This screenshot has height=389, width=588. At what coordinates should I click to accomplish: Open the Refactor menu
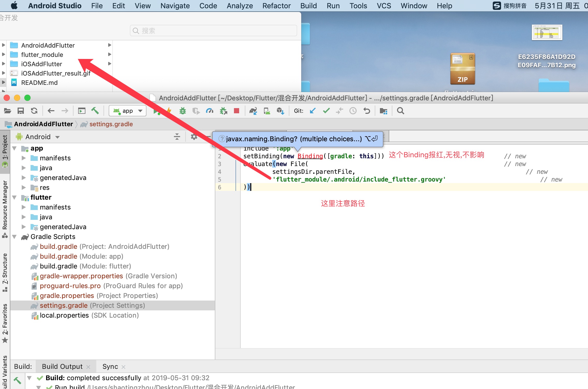click(276, 6)
